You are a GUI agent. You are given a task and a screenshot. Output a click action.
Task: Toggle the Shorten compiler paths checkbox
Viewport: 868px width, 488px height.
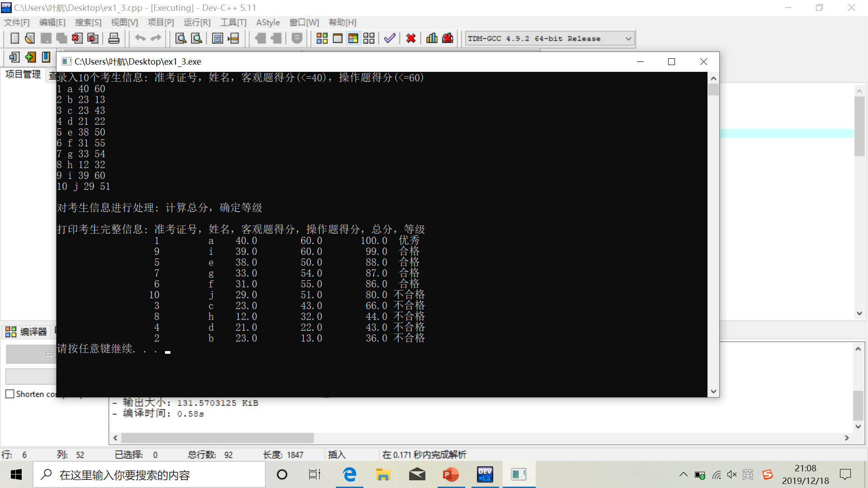(10, 394)
